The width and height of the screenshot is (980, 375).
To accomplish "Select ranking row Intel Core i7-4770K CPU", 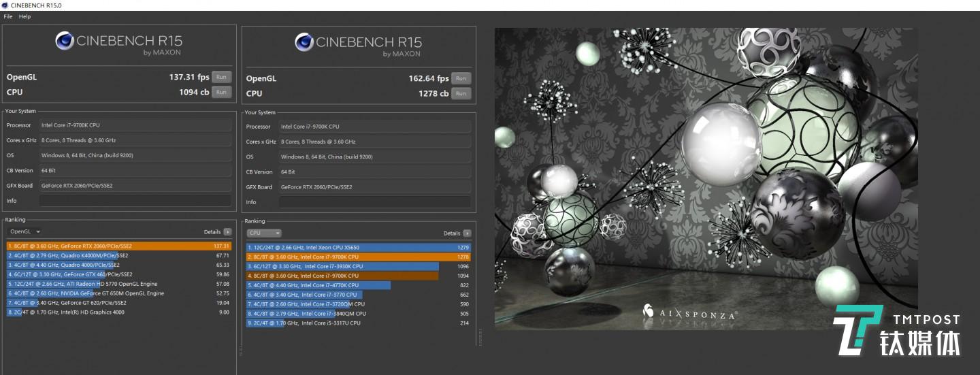I will [x=359, y=285].
